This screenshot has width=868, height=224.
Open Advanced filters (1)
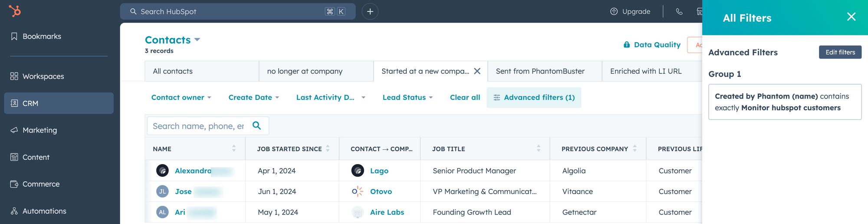point(534,98)
